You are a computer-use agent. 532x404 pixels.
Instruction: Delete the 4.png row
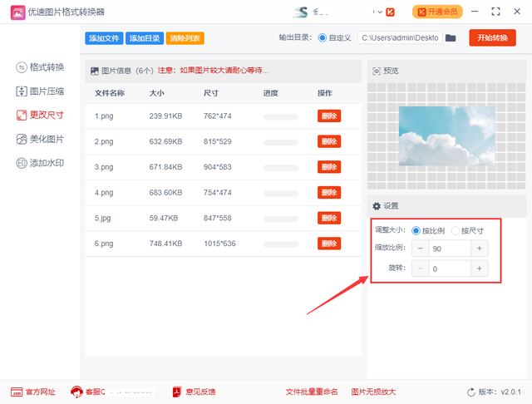329,192
